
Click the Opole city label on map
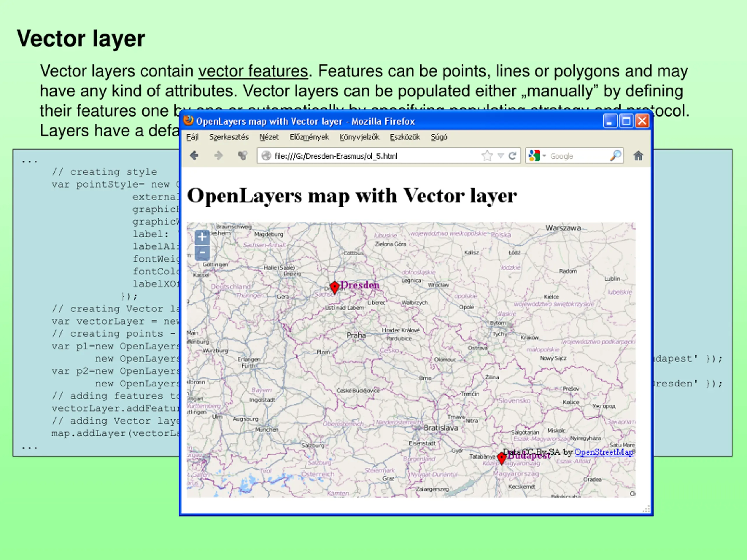click(x=466, y=307)
